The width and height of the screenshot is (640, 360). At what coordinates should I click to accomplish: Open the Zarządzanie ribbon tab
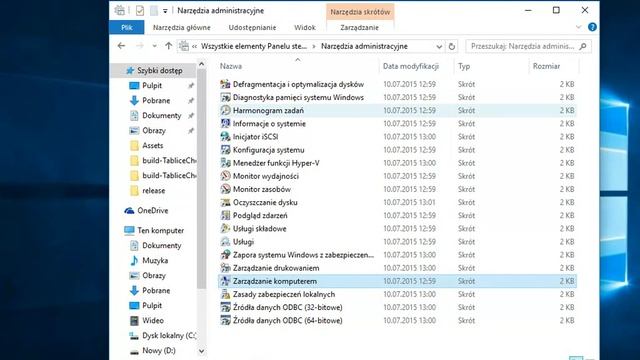tap(360, 27)
